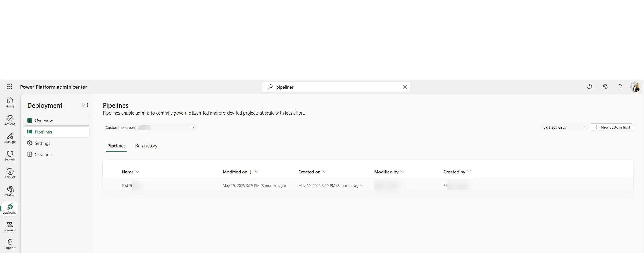Image resolution: width=644 pixels, height=253 pixels.
Task: Open the Last 365 days dropdown
Action: [564, 127]
